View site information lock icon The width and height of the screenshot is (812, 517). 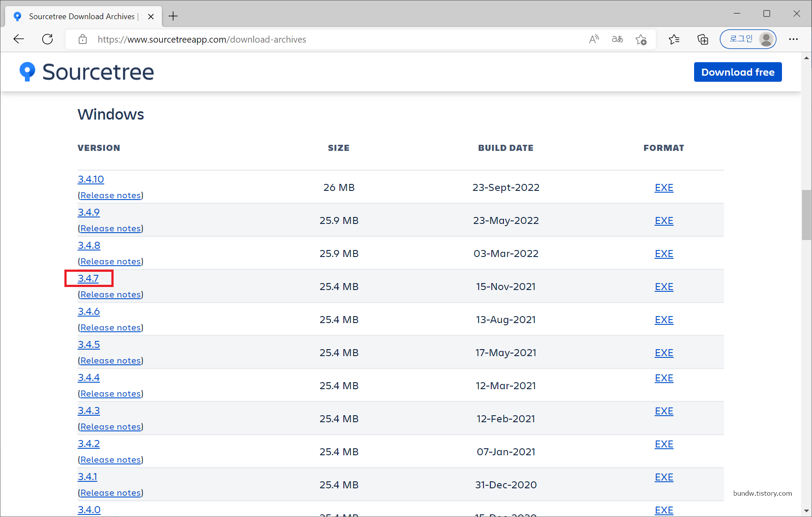pyautogui.click(x=83, y=40)
